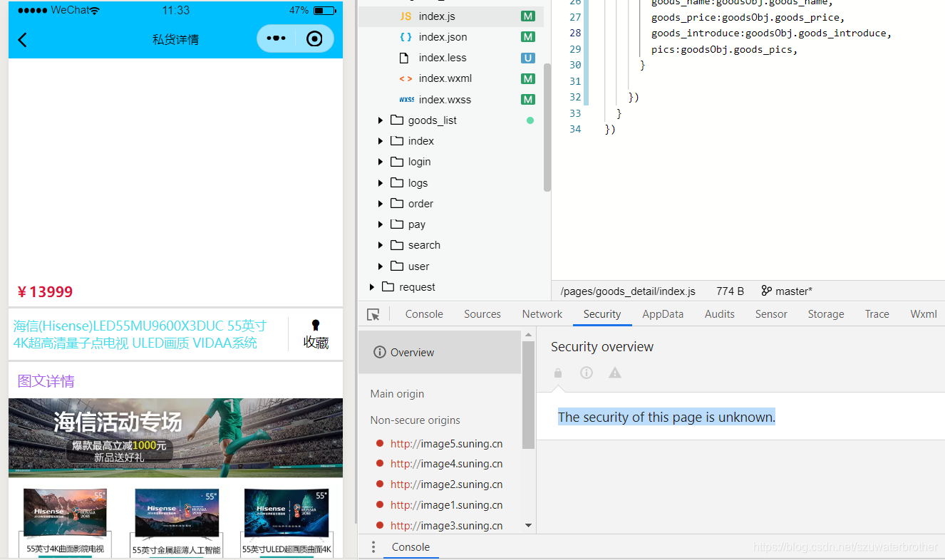
Task: Click the U badge beside index.less
Action: point(528,58)
